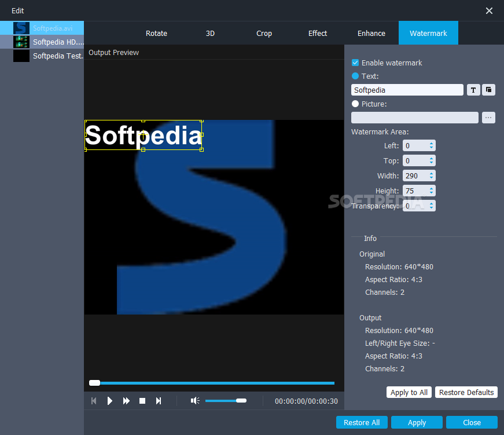Click the 00:00:00/00:00:30 time display

tap(306, 401)
